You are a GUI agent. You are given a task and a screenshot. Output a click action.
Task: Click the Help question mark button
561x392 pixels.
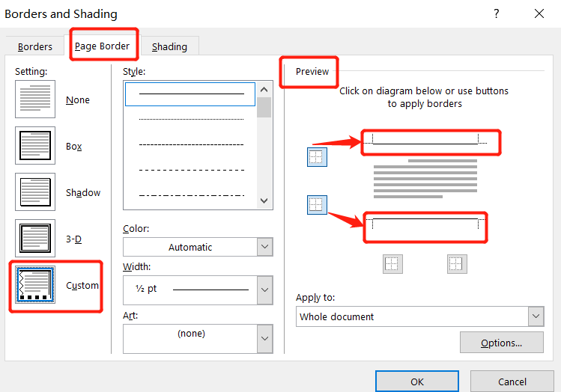(497, 13)
